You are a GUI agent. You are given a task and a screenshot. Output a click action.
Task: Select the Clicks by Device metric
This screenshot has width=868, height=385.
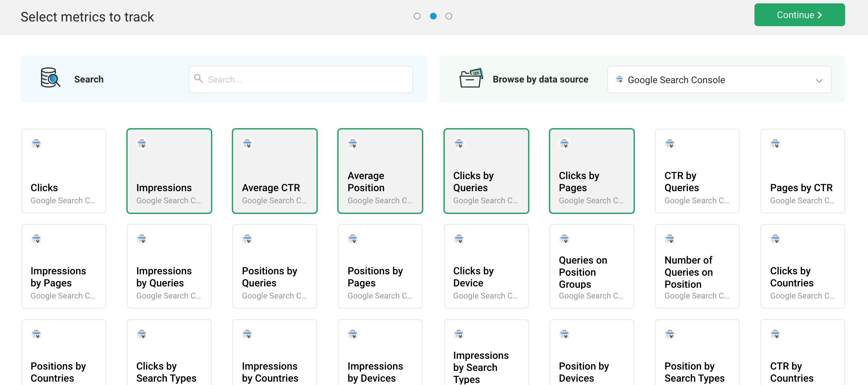(x=486, y=266)
